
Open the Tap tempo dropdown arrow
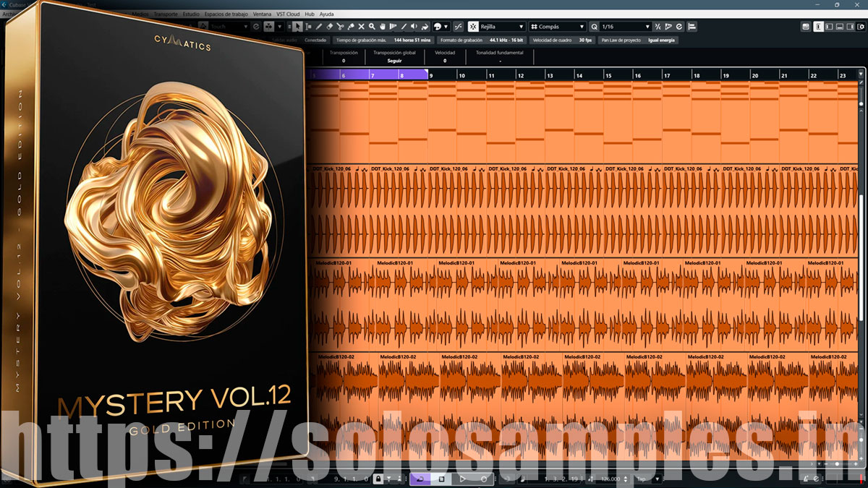coord(657,479)
